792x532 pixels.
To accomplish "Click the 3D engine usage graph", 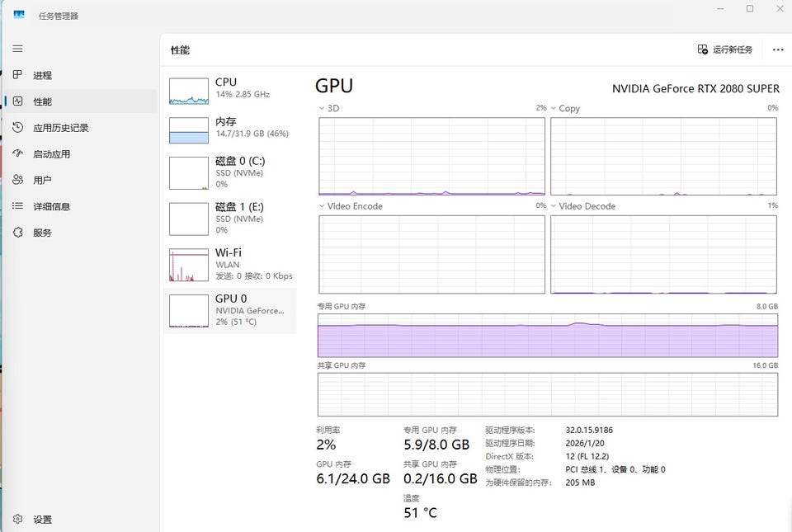I will point(431,157).
